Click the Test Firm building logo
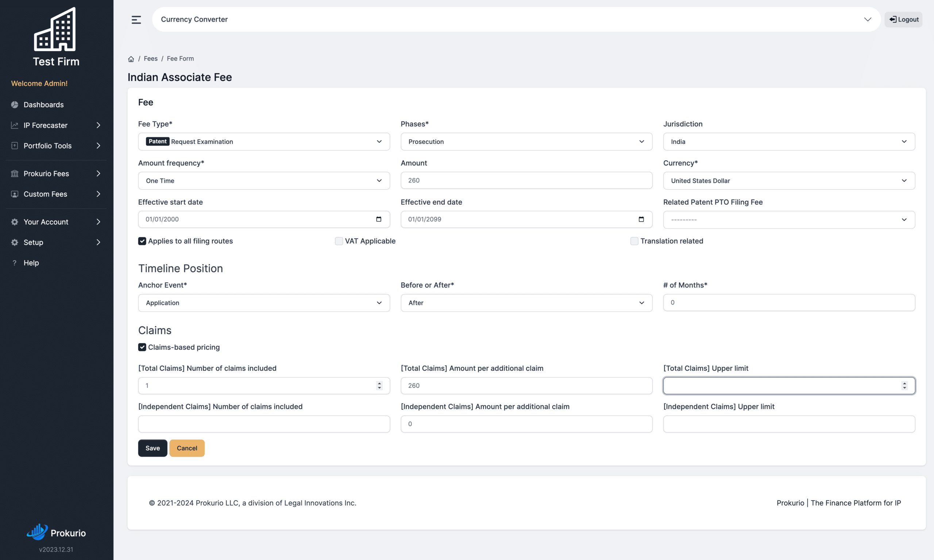Image resolution: width=934 pixels, height=560 pixels. [x=55, y=29]
